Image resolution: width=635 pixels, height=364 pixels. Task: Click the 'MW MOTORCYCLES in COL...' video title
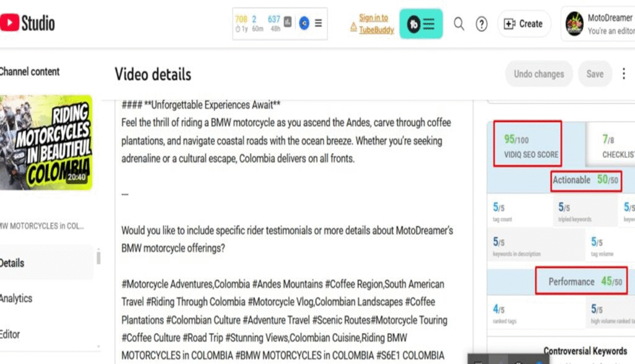tap(42, 226)
